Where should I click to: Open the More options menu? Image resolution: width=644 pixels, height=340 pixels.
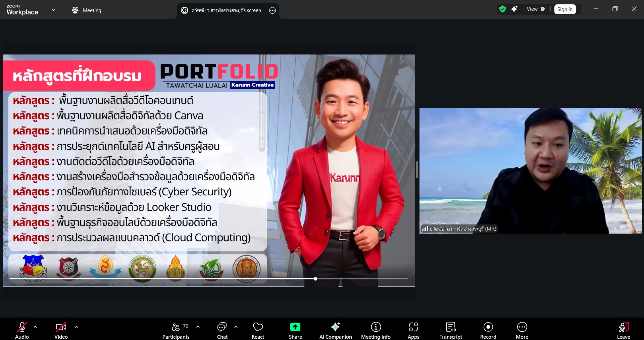pyautogui.click(x=522, y=330)
